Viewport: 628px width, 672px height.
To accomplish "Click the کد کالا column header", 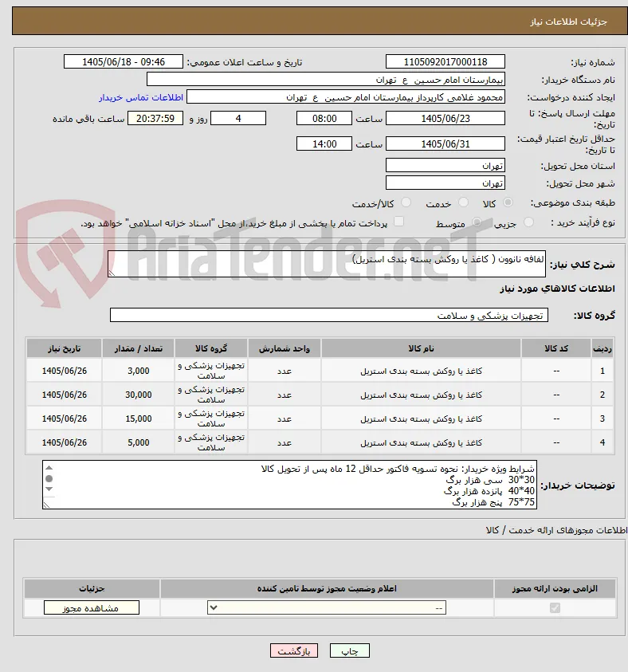I will pos(556,348).
